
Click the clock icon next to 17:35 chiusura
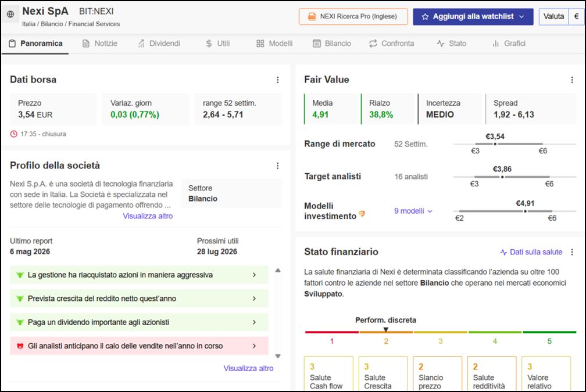pos(14,134)
